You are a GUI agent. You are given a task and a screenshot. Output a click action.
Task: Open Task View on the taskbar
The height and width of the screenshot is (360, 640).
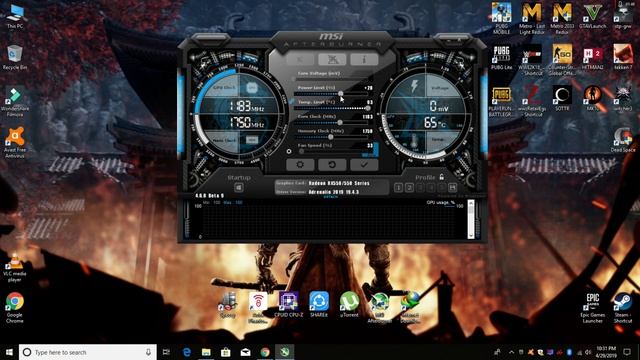pyautogui.click(x=166, y=352)
